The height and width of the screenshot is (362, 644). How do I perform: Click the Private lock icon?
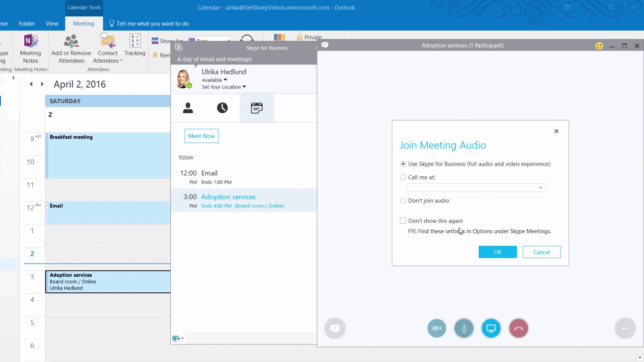pos(300,37)
